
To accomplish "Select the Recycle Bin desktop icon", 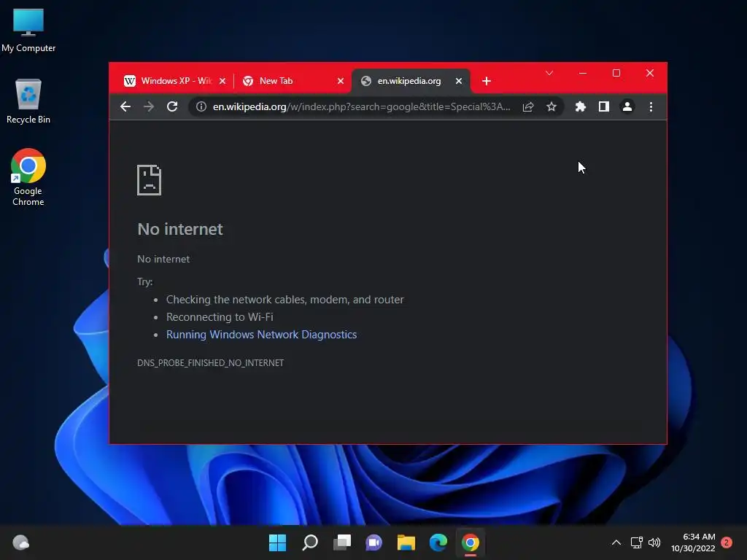I will click(28, 101).
